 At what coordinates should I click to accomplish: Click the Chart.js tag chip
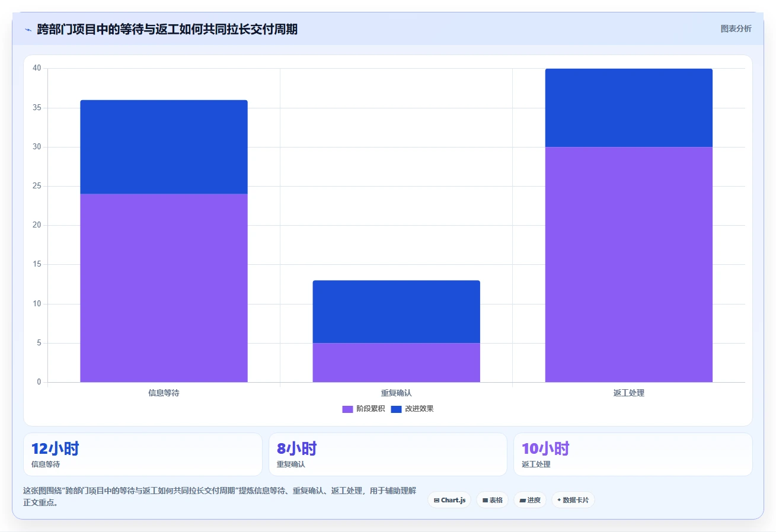(x=449, y=500)
